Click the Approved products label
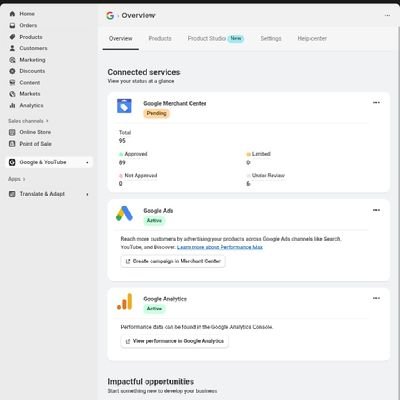The width and height of the screenshot is (400, 400). point(136,154)
